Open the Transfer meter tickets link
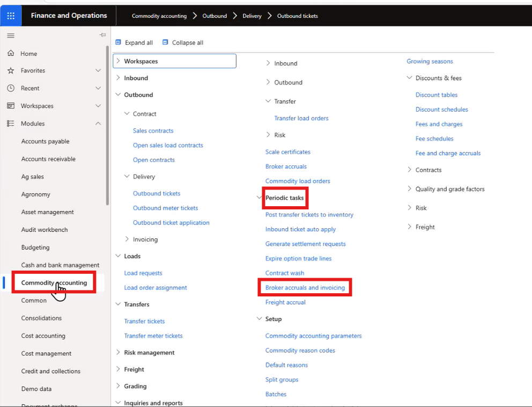Viewport: 532px width, 407px height. pos(153,336)
